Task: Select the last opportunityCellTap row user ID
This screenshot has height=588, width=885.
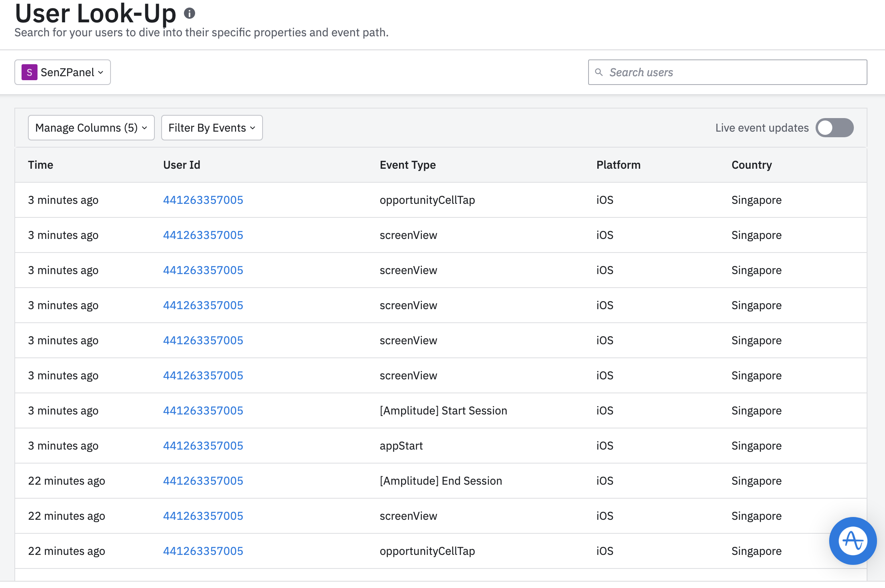Action: pyautogui.click(x=203, y=551)
